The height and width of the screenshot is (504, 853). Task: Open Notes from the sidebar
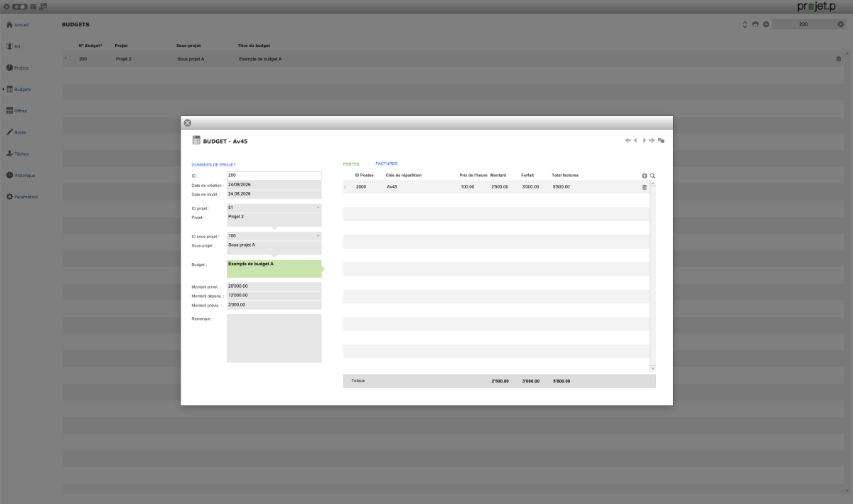16,132
